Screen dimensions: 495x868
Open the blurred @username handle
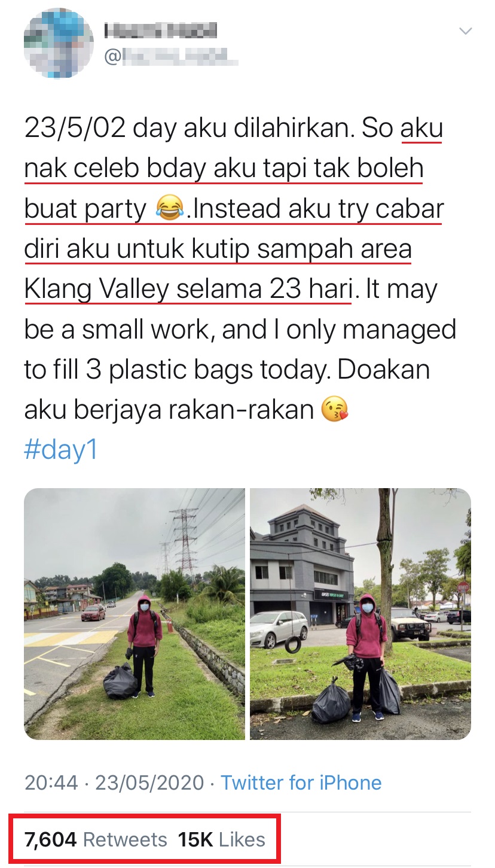coord(172,57)
